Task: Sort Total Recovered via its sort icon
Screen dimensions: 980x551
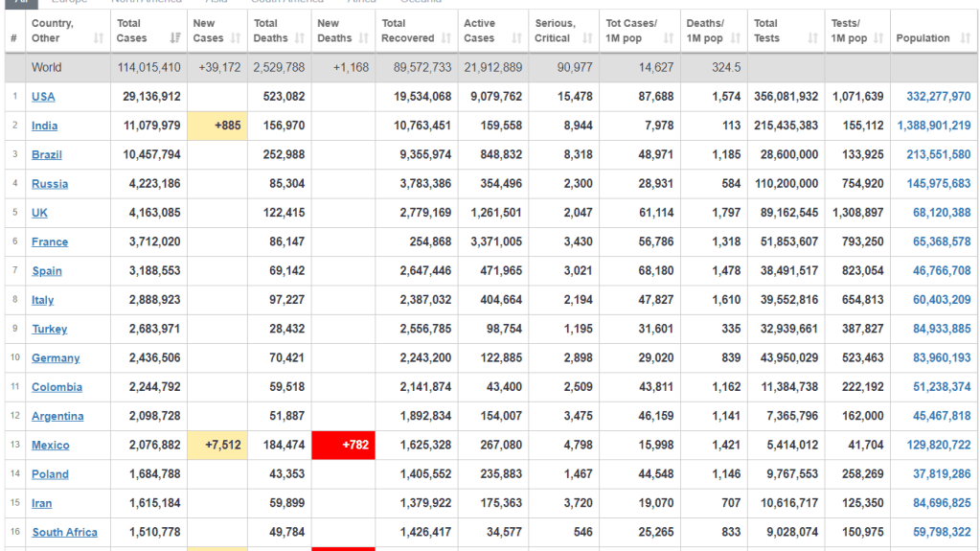Action: click(445, 38)
